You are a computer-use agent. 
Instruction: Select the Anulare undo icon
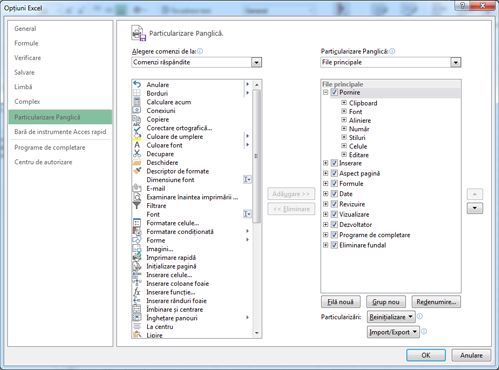tap(137, 84)
